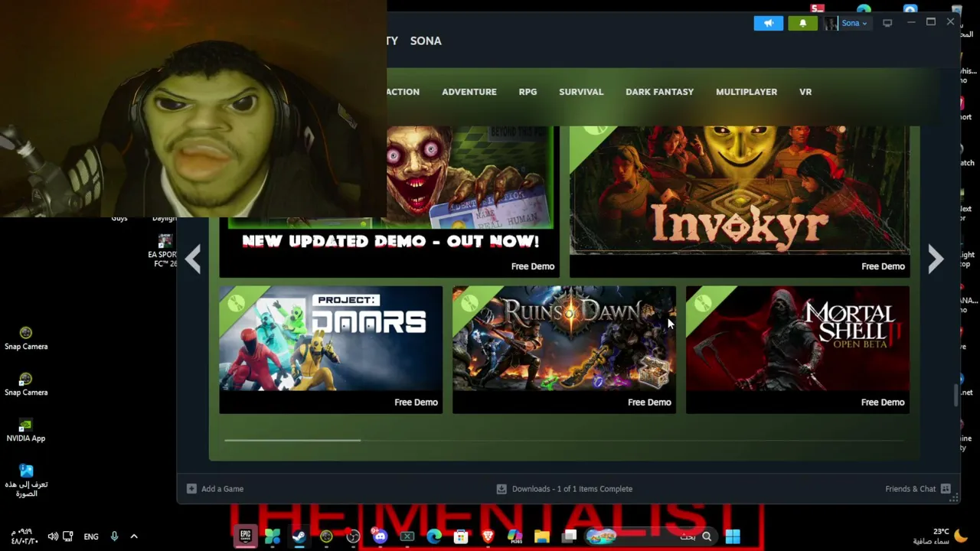The height and width of the screenshot is (551, 980).
Task: Click the taskbar search box
Action: click(x=649, y=536)
